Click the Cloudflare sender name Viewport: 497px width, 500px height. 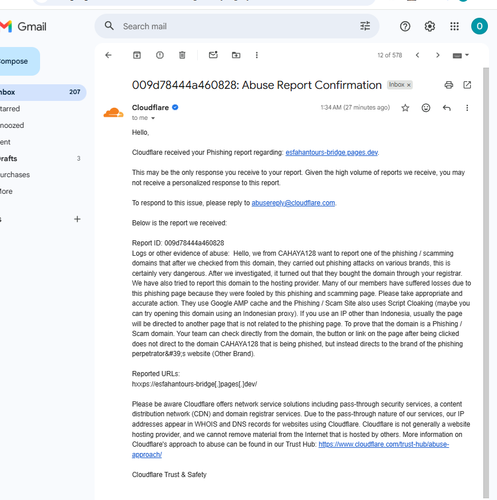click(x=150, y=107)
